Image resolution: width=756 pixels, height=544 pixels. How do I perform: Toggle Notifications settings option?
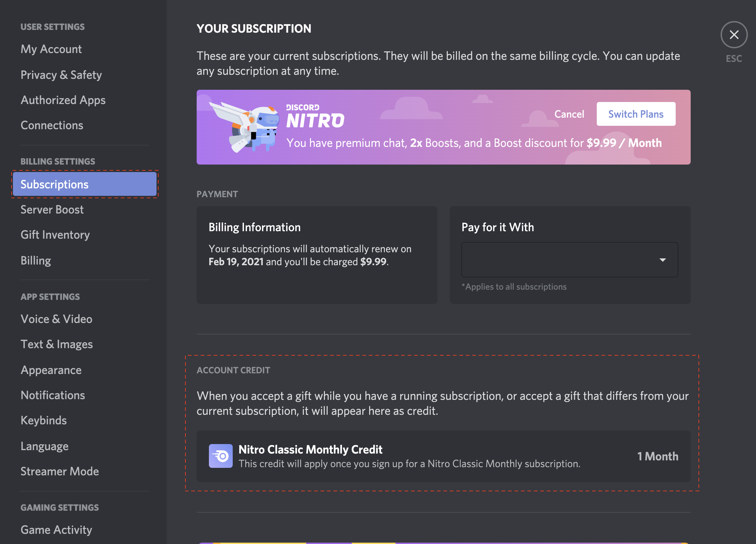click(53, 394)
